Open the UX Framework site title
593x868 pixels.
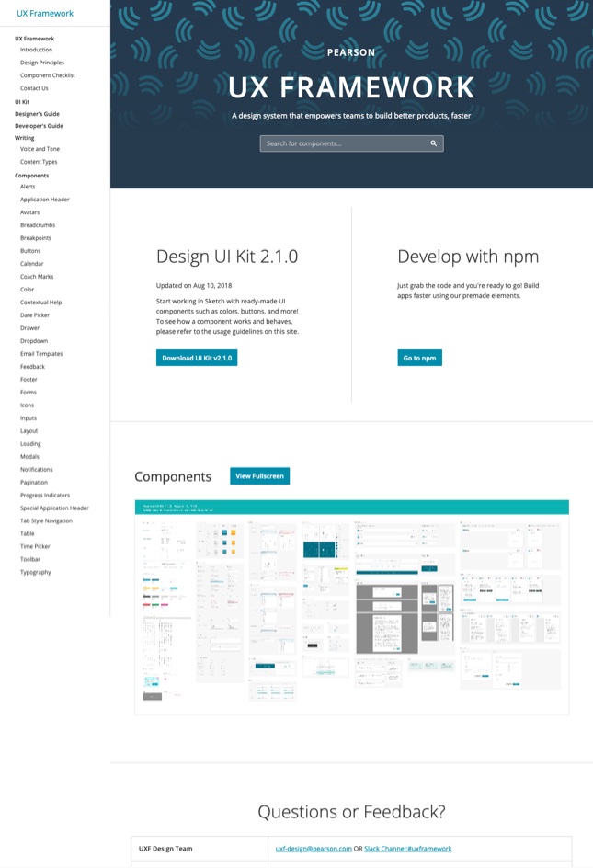45,13
